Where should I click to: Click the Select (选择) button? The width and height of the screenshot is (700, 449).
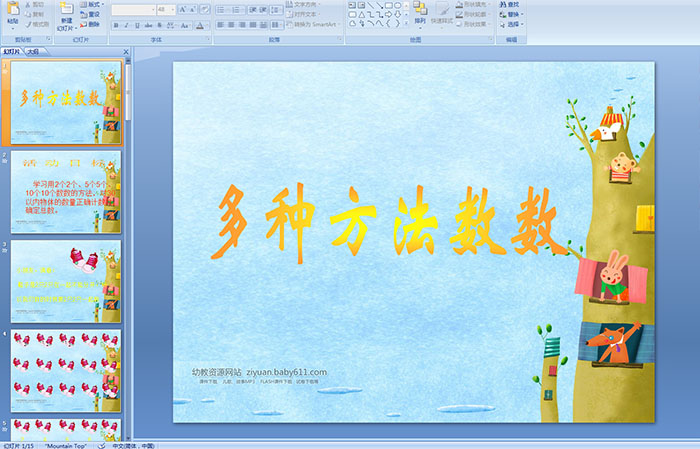point(511,24)
